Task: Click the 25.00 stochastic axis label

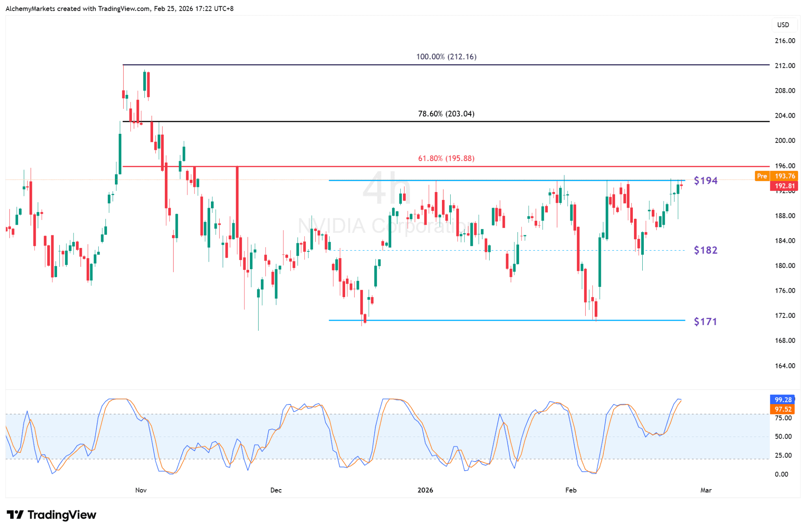Action: pos(783,456)
